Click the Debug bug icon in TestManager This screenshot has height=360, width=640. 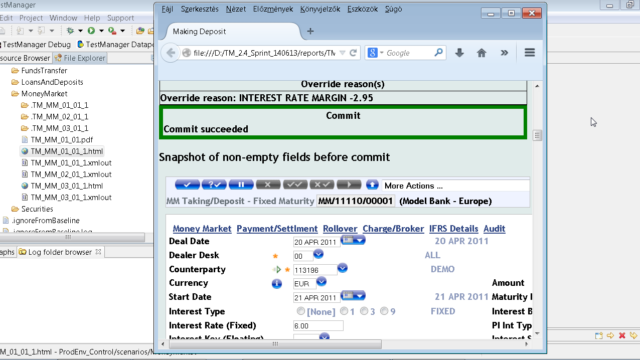(70, 31)
